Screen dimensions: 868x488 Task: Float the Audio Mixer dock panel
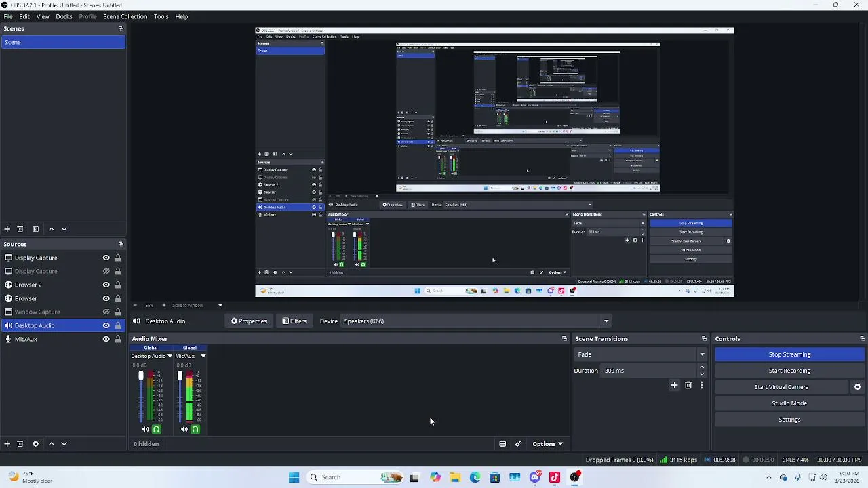tap(564, 339)
